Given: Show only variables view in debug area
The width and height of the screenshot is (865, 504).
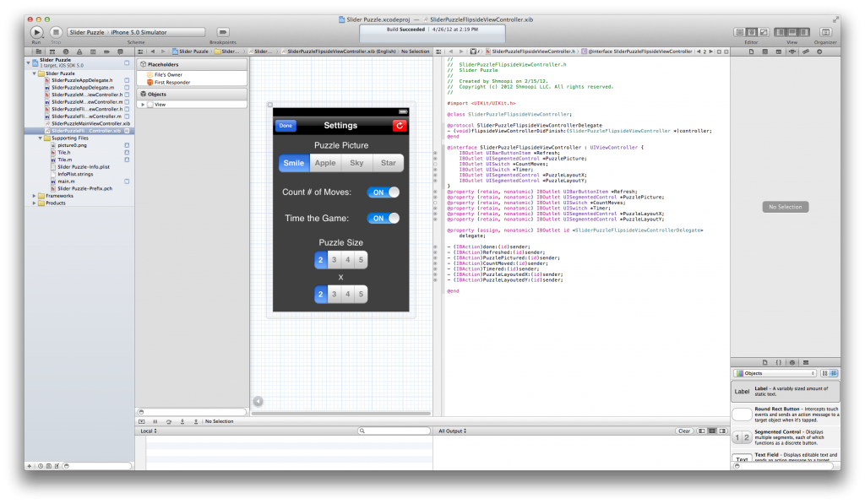Looking at the screenshot, I should (702, 431).
